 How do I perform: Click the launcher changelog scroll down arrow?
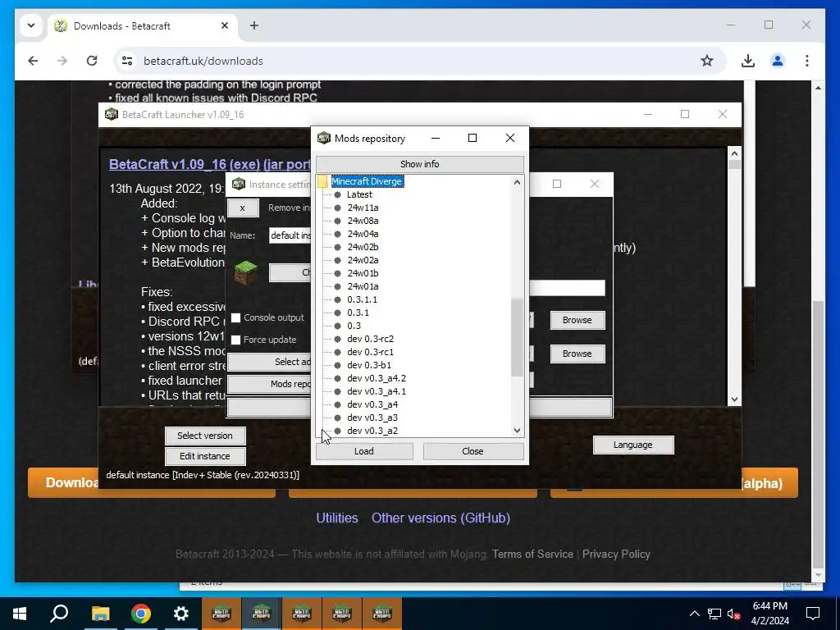click(734, 399)
